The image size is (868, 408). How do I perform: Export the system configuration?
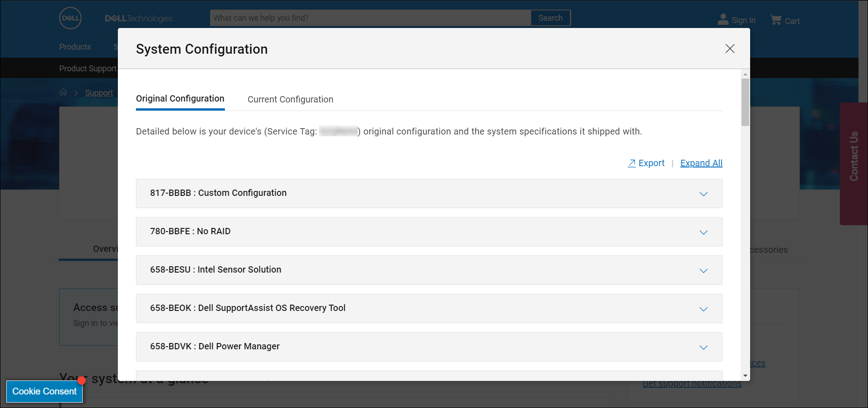coord(646,163)
